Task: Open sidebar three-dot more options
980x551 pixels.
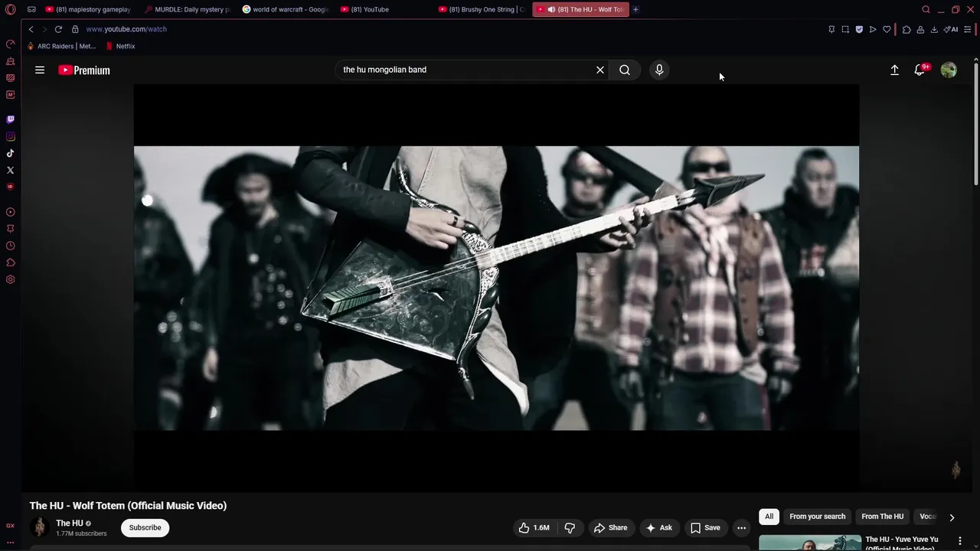Action: (x=10, y=543)
